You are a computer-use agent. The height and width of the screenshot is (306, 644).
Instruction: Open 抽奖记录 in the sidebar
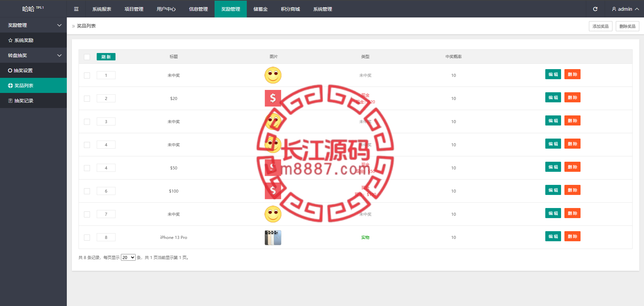point(33,101)
